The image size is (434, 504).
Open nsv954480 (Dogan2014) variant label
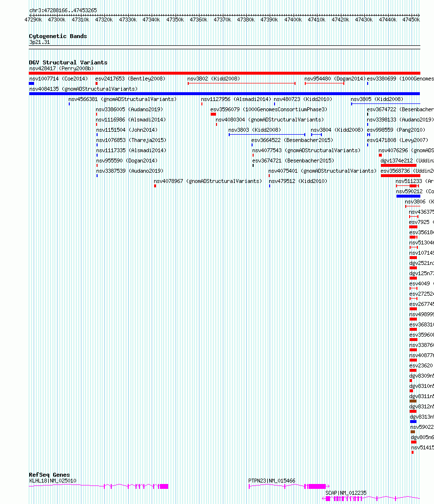point(335,79)
